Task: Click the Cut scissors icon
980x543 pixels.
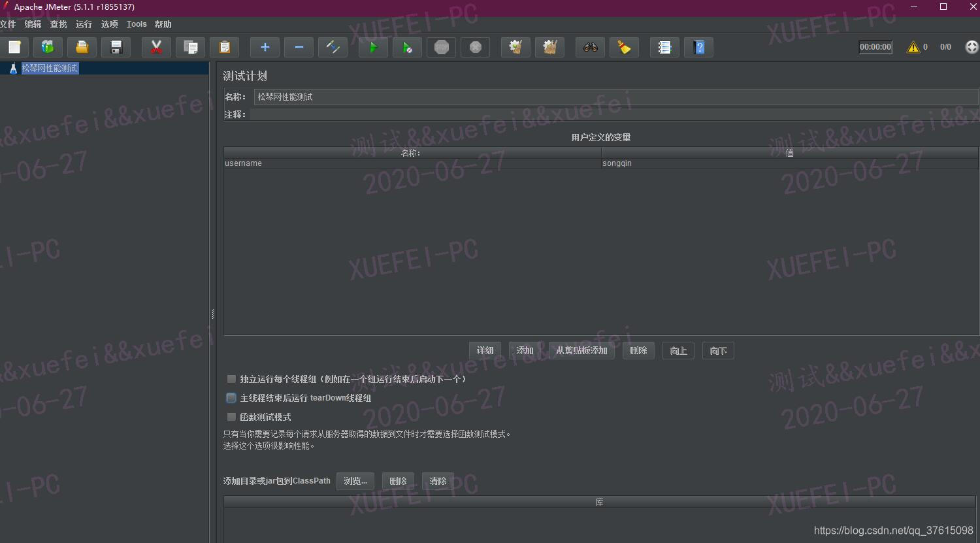Action: pos(156,47)
